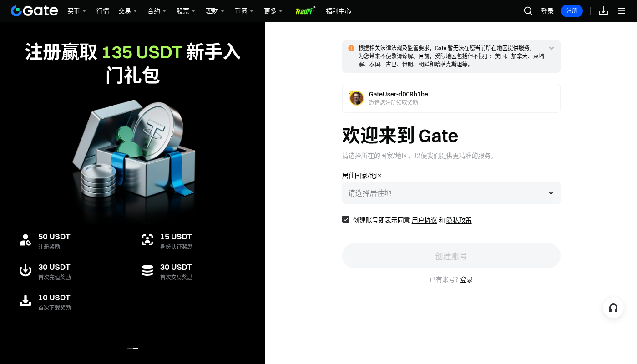Click the 首次下载奖励 label
Viewport: 637px width, 364px height.
55,308
